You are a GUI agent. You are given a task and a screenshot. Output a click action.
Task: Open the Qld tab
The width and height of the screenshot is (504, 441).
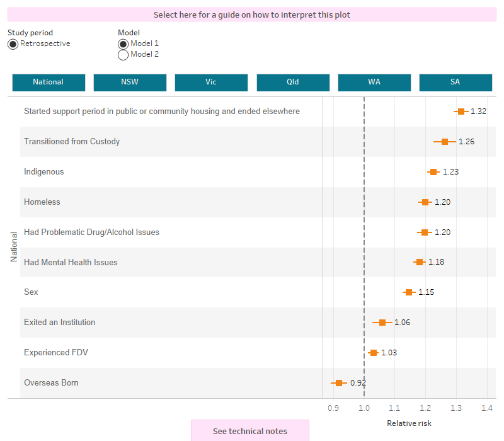point(293,82)
